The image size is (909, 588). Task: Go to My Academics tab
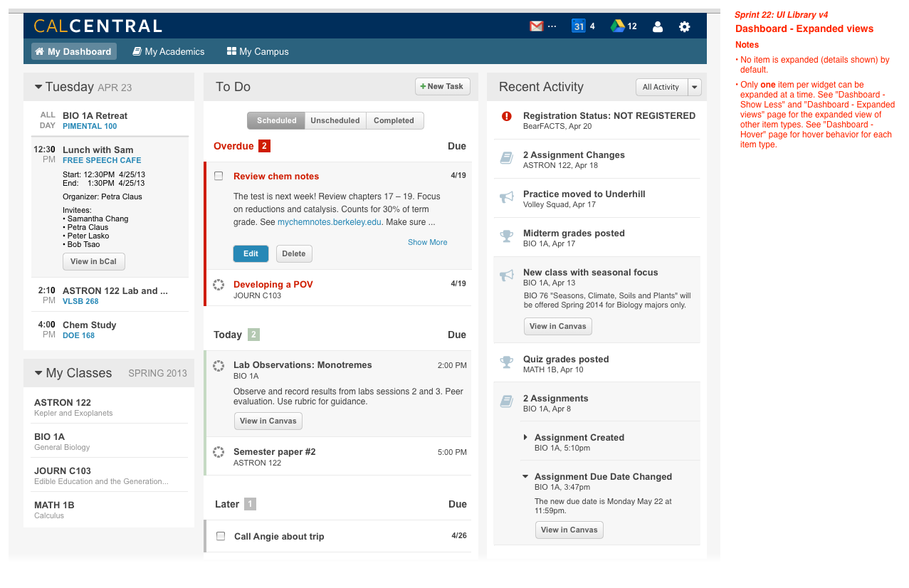click(x=169, y=51)
